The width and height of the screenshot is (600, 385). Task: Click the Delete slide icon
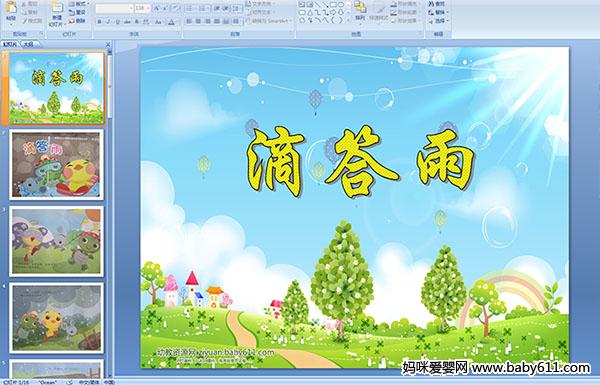coord(77,21)
